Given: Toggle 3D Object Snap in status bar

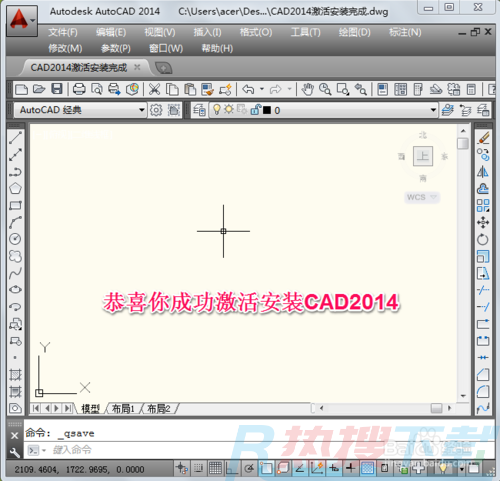Looking at the screenshot, I should pos(283,468).
